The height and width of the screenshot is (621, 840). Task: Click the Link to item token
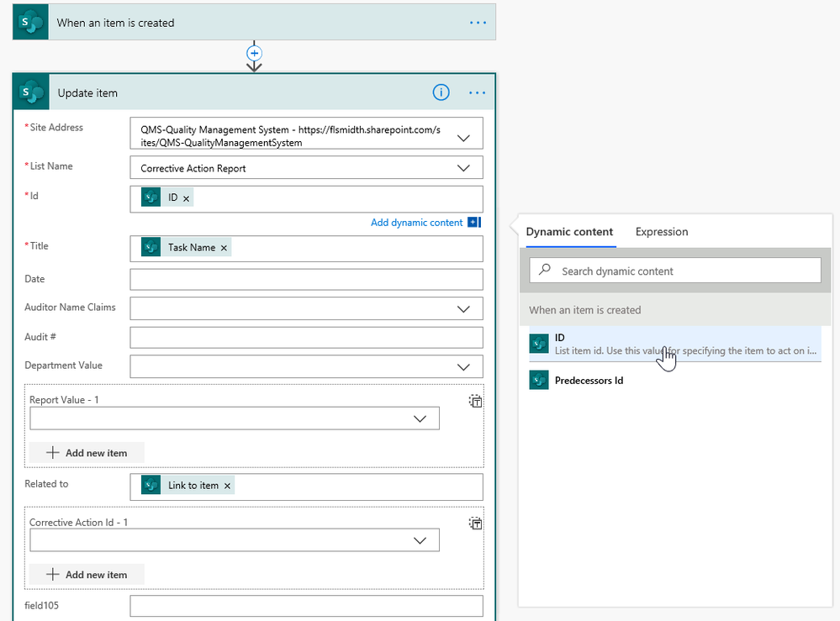pos(187,486)
